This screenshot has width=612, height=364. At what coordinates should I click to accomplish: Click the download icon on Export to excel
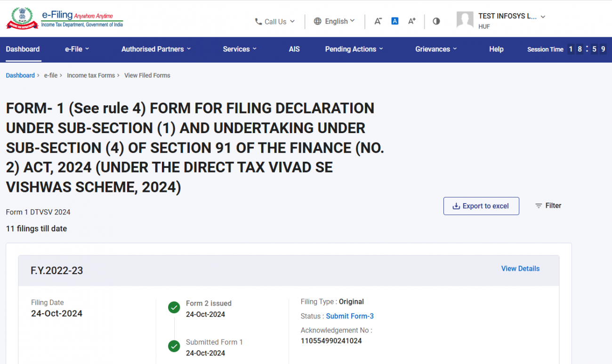456,206
